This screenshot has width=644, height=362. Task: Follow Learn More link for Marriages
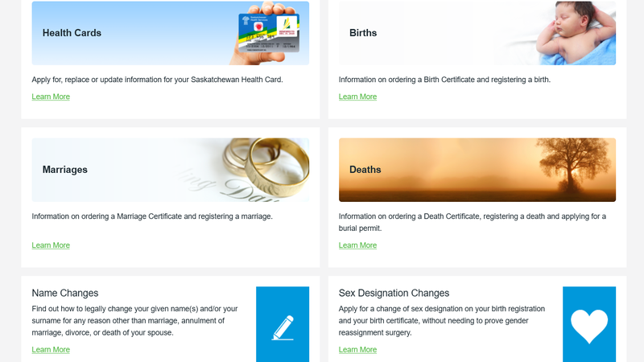click(x=51, y=245)
